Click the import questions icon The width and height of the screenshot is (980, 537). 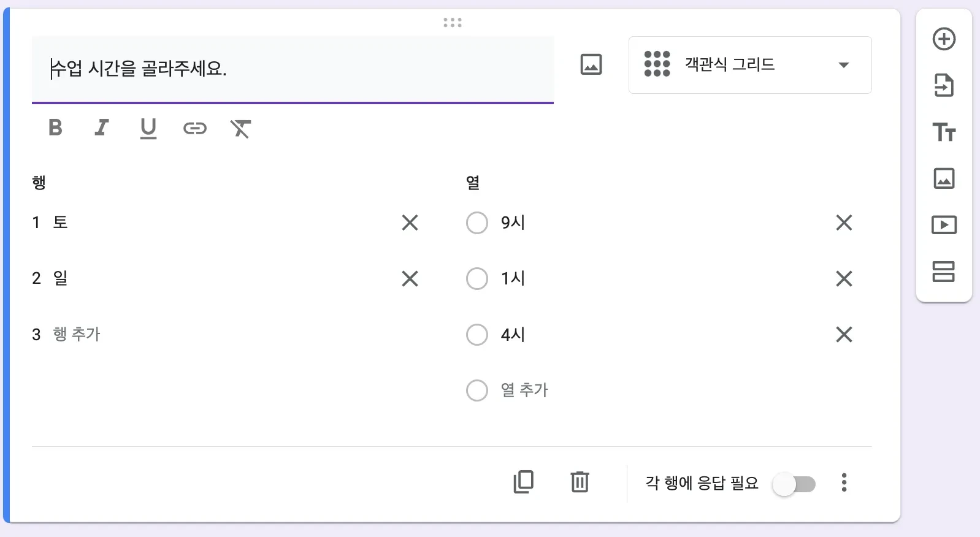(944, 86)
